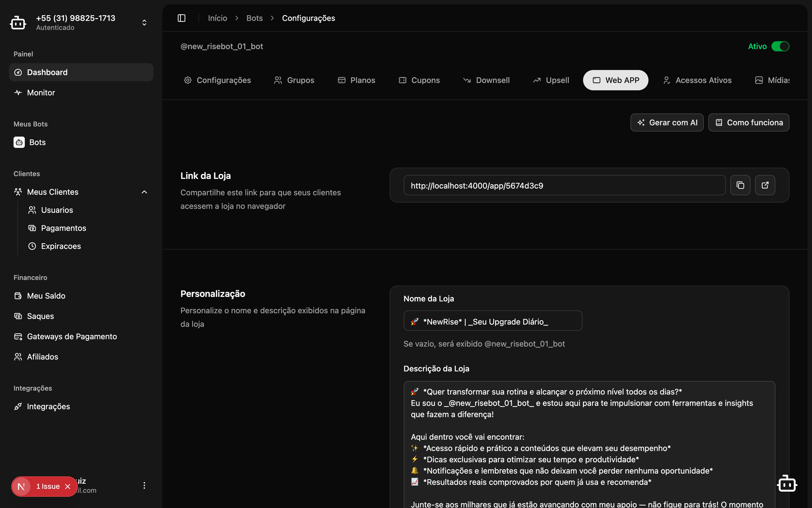
Task: Click the phone number +55 (31) 98825-1713
Action: click(x=76, y=18)
